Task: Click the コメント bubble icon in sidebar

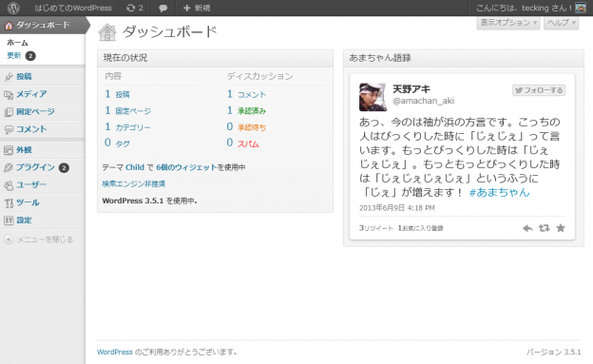Action: click(x=9, y=130)
